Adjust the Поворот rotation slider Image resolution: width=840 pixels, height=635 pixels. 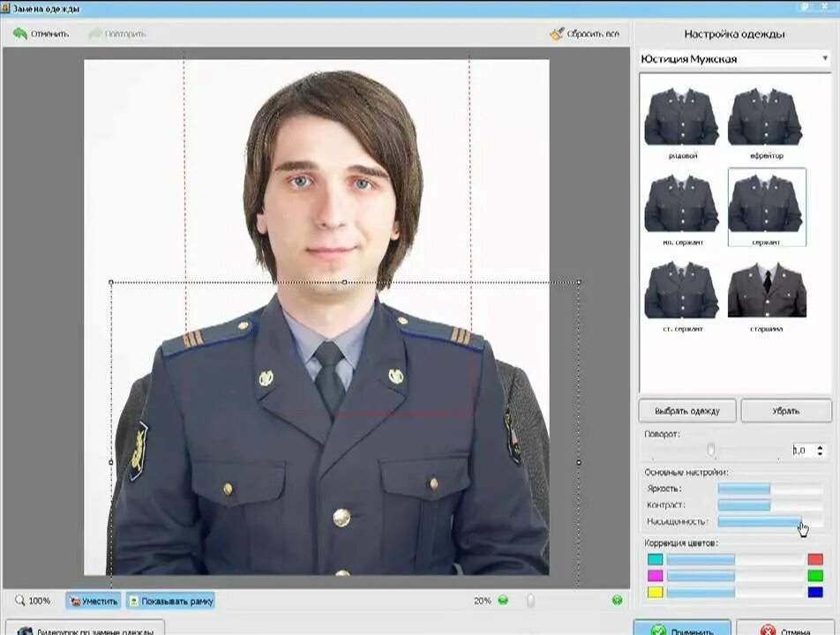click(x=711, y=450)
